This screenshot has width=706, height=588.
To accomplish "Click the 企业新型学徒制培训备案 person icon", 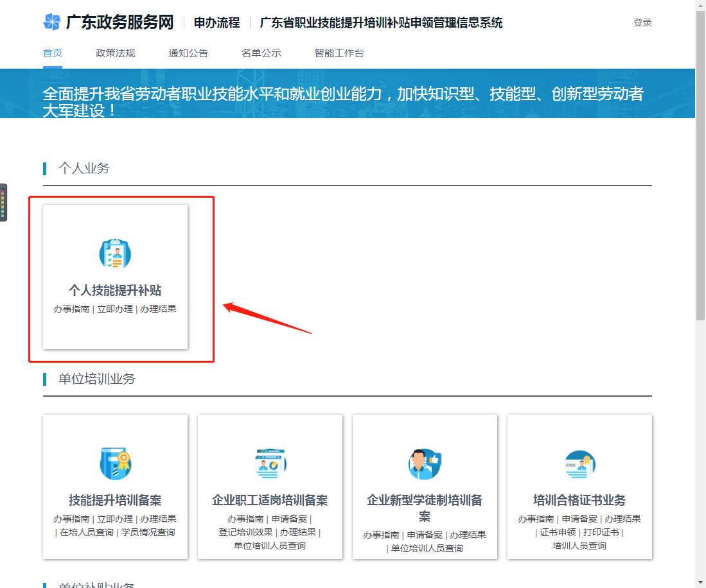I will coord(425,464).
